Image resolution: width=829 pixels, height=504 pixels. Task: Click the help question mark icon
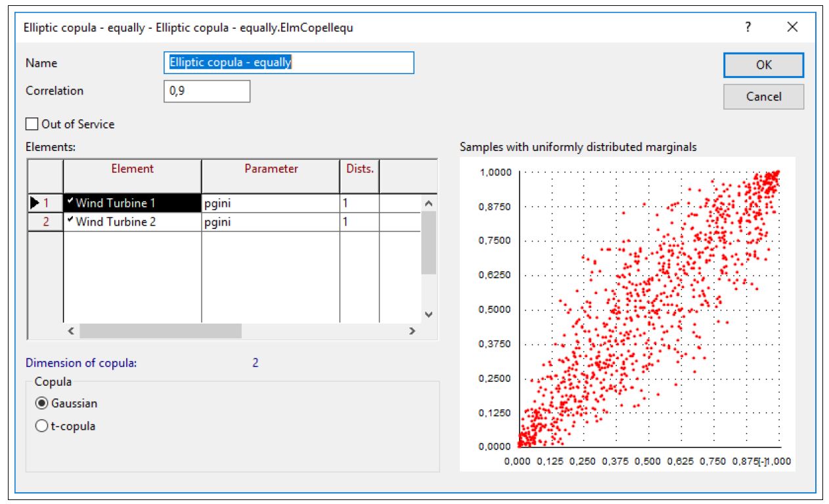pos(748,27)
